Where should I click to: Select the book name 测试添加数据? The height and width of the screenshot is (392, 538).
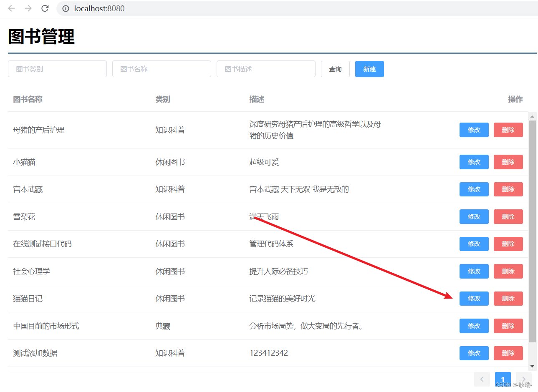coord(35,353)
